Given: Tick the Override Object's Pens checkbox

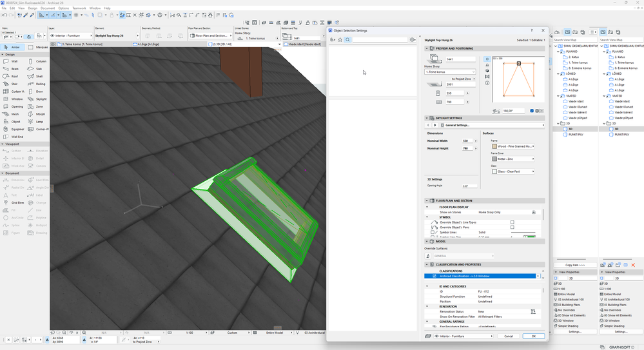Looking at the screenshot, I should pyautogui.click(x=512, y=228).
